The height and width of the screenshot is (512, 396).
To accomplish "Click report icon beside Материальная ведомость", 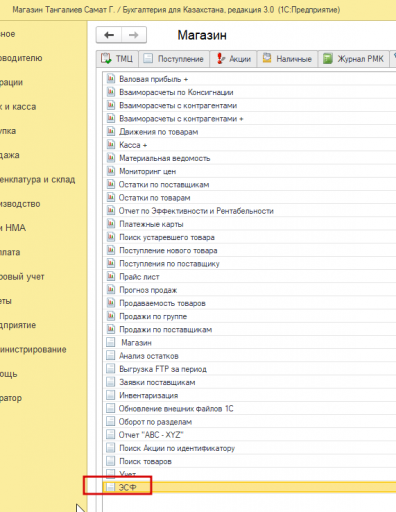I will tap(110, 158).
